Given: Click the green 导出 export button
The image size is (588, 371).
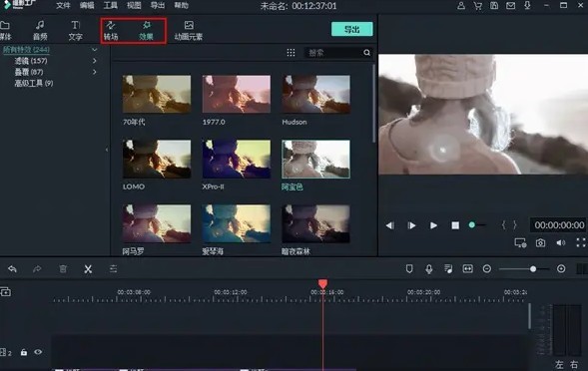Looking at the screenshot, I should click(352, 29).
